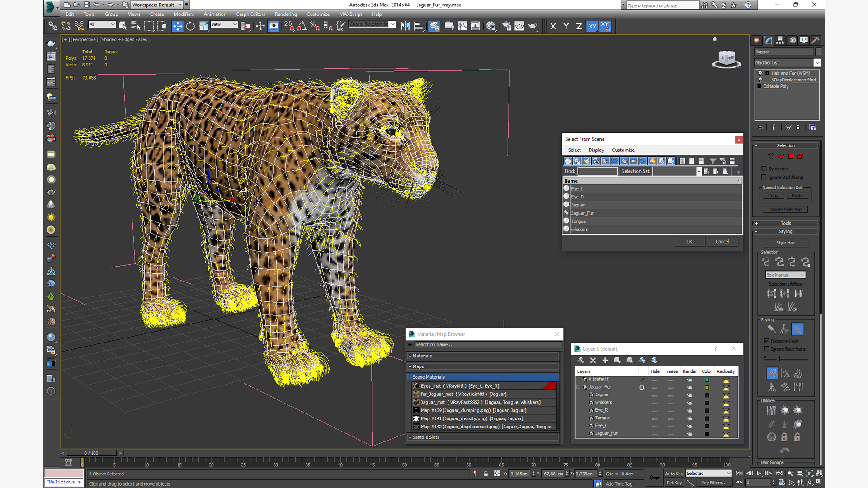The image size is (868, 488).
Task: Click Select and Link chain icon
Action: coord(53,26)
